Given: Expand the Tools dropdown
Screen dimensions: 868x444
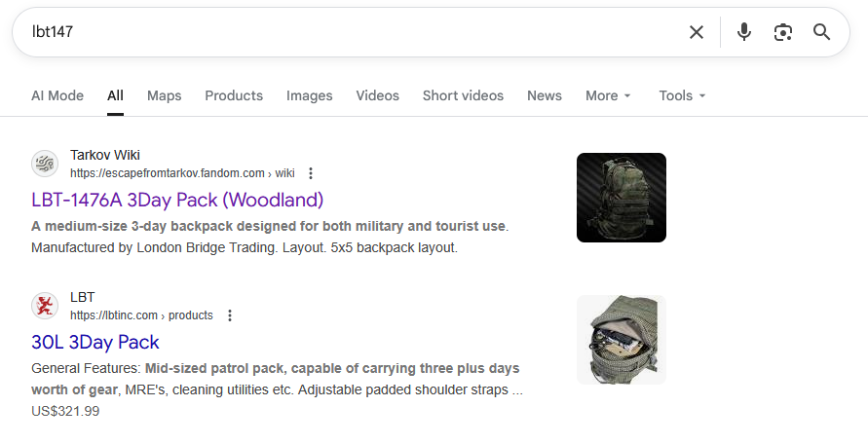Looking at the screenshot, I should pyautogui.click(x=682, y=95).
